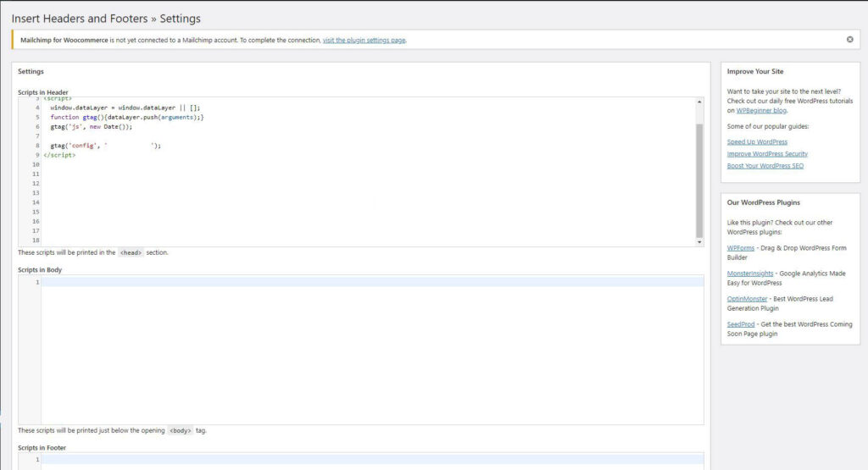868x470 pixels.
Task: Open the Boost Your WordPress SEO guide
Action: point(765,166)
